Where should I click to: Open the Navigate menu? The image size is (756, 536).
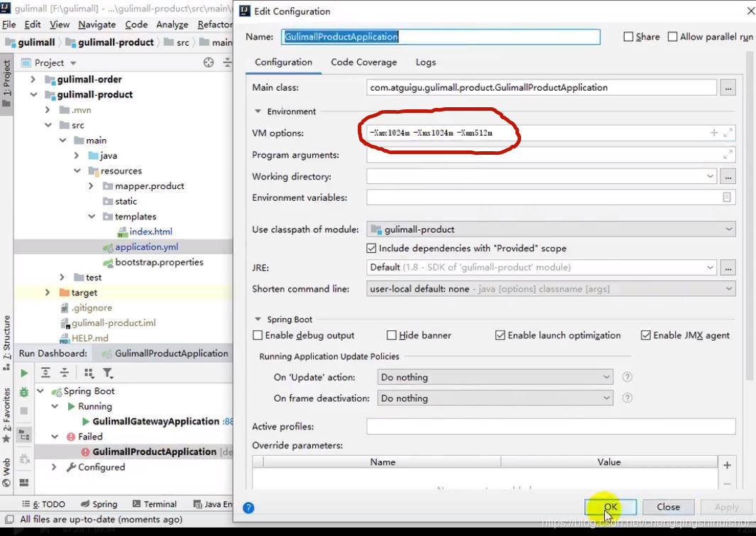click(97, 25)
